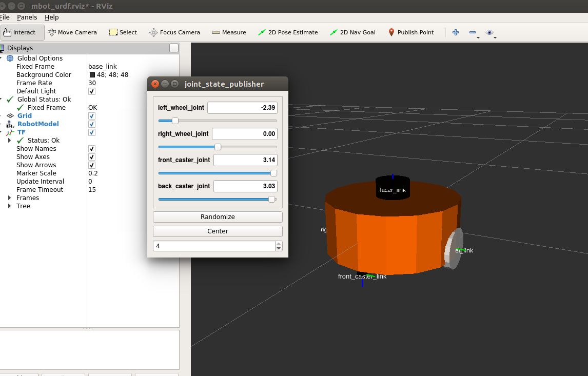Click the Randomize button

pos(218,216)
